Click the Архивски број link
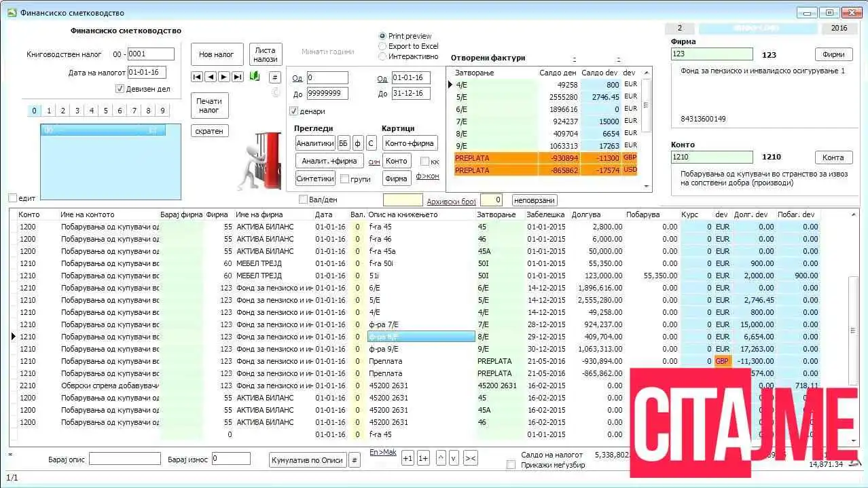This screenshot has height=488, width=868. (451, 201)
